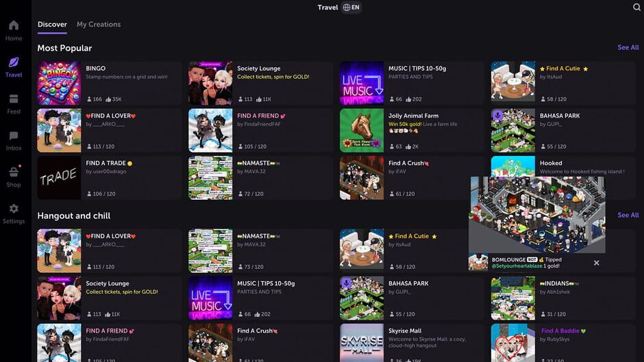Open the floating BOMLOUNGE room preview
This screenshot has width=644, height=362.
pyautogui.click(x=536, y=215)
